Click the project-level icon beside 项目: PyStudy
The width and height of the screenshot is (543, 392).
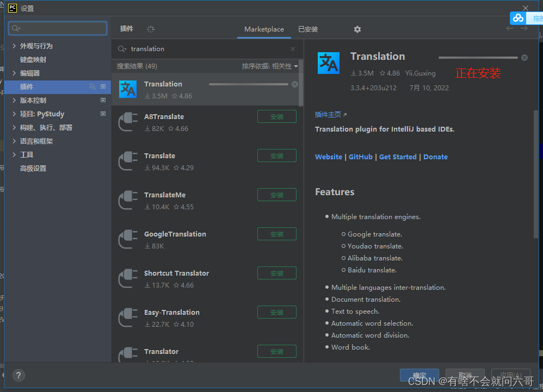coord(103,114)
